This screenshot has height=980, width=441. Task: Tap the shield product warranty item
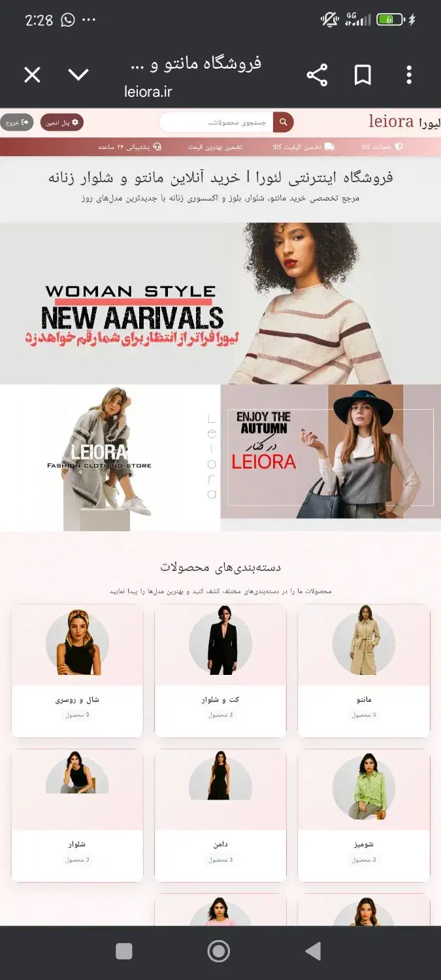382,147
